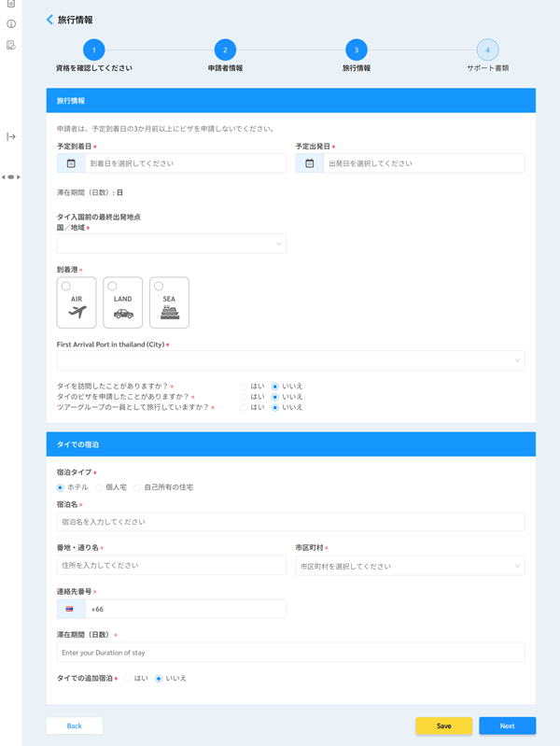Click the Thai flag country code icon
The width and height of the screenshot is (560, 746).
tap(69, 609)
